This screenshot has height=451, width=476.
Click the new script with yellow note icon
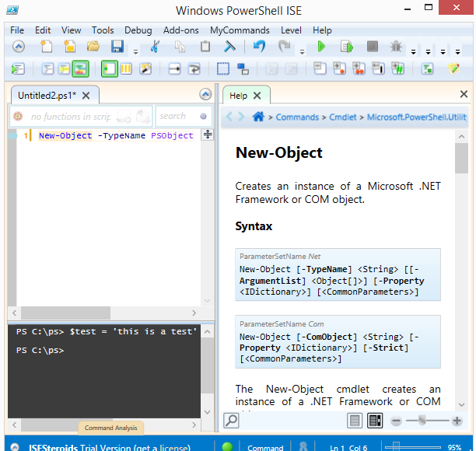tap(69, 47)
